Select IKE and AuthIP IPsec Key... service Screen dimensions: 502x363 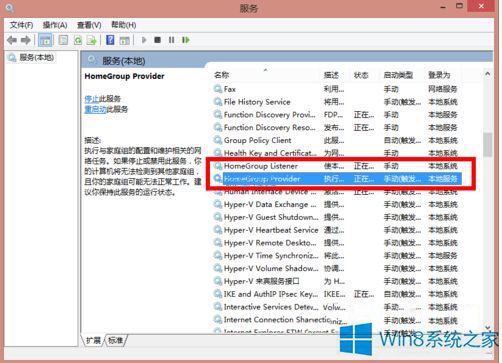click(x=337, y=294)
